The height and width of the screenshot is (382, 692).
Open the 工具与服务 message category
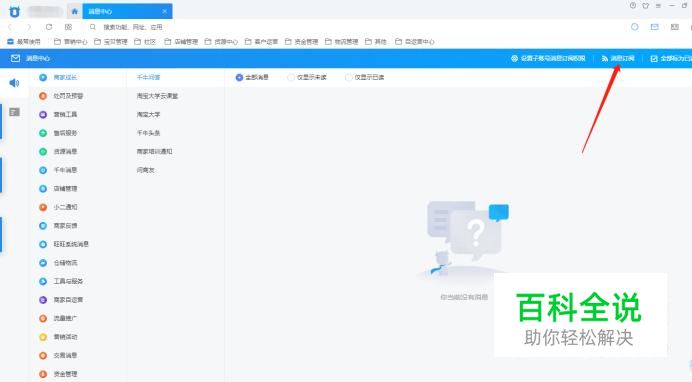pos(68,281)
